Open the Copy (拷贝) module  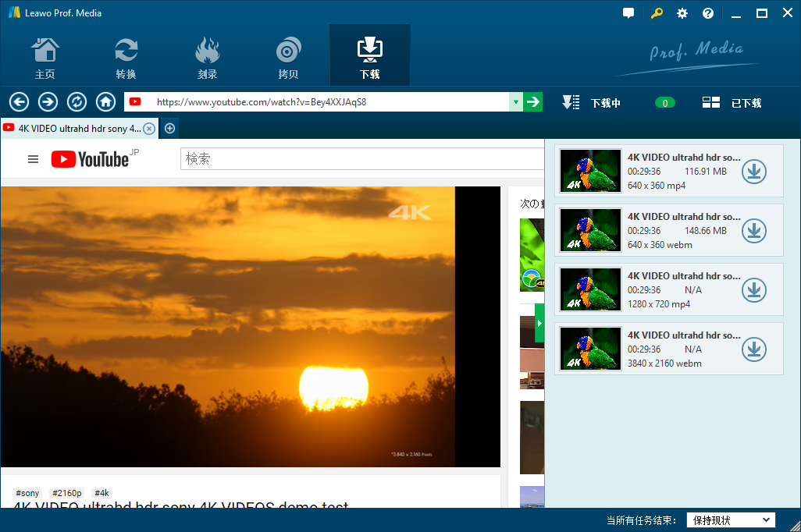[288, 59]
